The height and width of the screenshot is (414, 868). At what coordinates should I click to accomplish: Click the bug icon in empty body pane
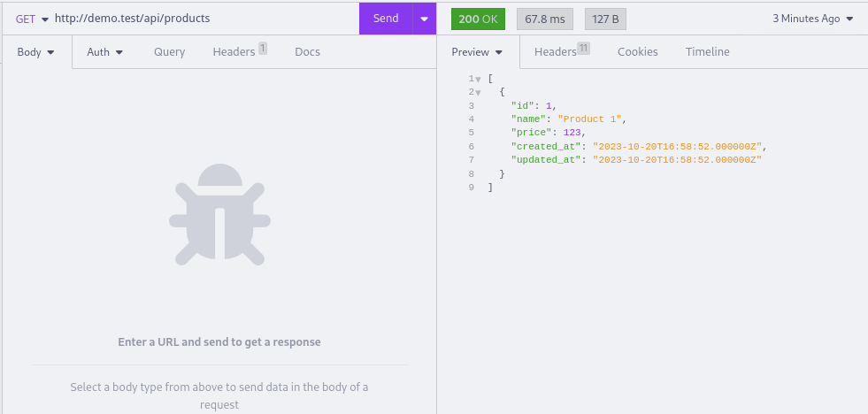(219, 214)
